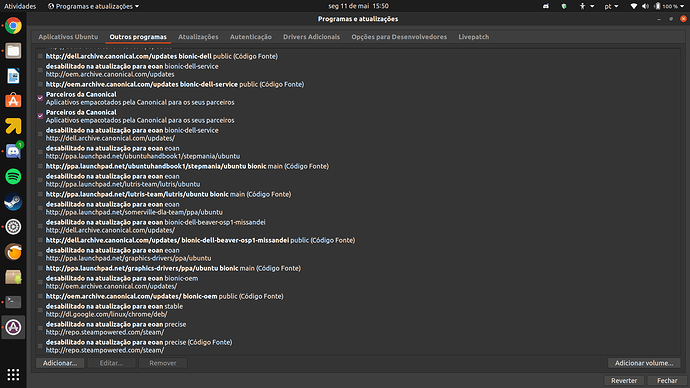Launch Google Chrome from the dock
Image resolution: width=690 pixels, height=388 pixels.
[x=13, y=26]
